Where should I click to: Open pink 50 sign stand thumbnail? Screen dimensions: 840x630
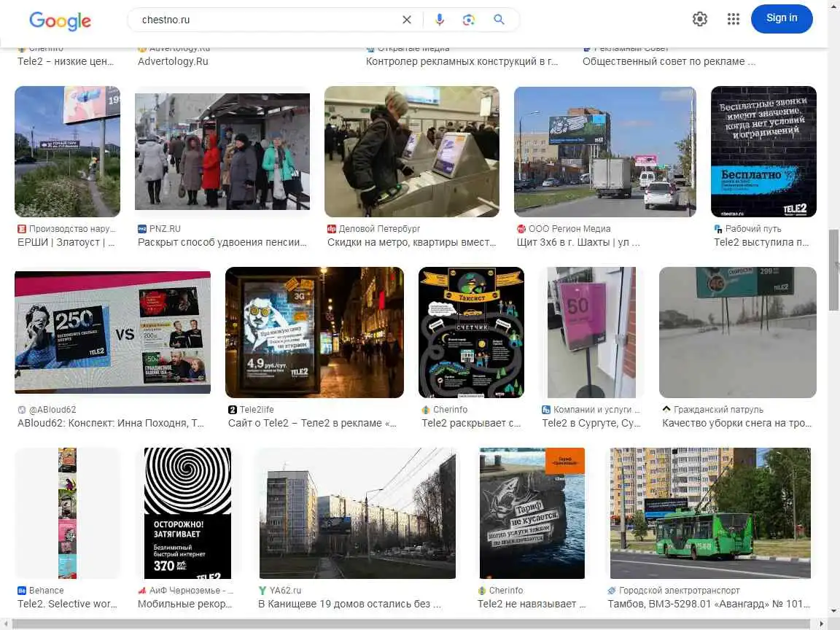591,332
